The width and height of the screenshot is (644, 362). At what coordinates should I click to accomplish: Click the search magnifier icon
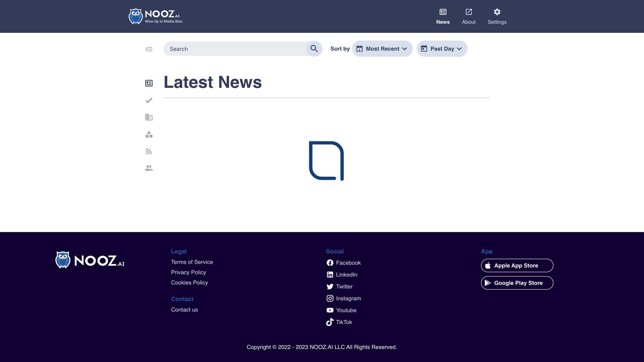314,49
